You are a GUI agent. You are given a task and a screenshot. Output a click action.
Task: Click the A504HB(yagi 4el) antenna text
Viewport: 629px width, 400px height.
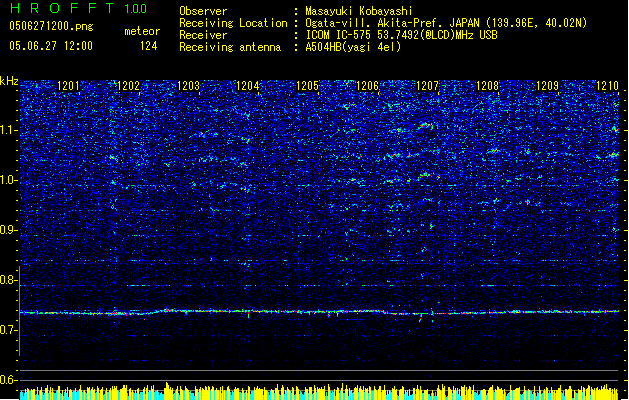(353, 47)
